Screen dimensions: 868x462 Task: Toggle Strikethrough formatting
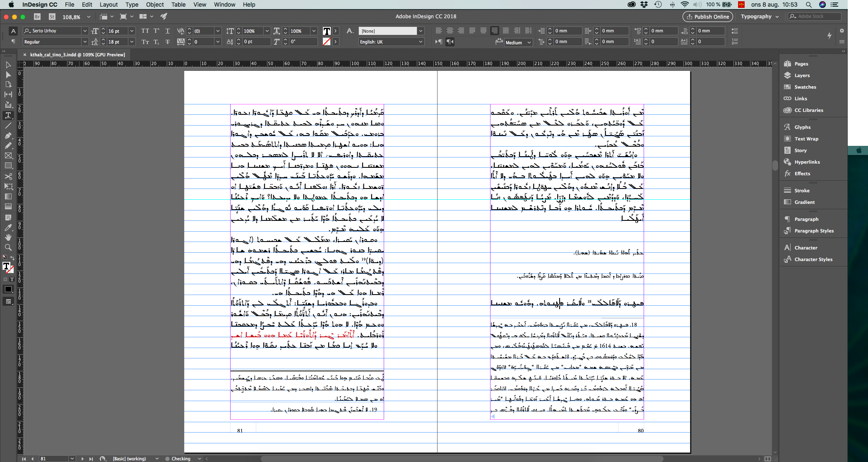[x=167, y=42]
